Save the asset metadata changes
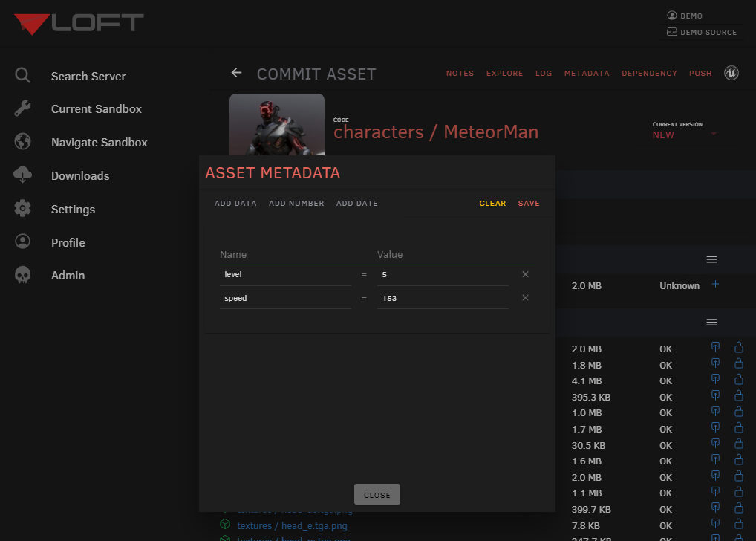 pos(529,202)
